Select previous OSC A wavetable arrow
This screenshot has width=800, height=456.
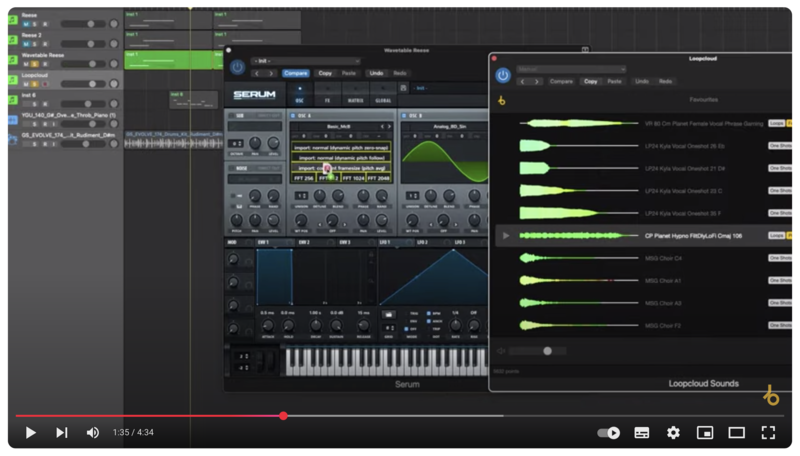point(383,126)
